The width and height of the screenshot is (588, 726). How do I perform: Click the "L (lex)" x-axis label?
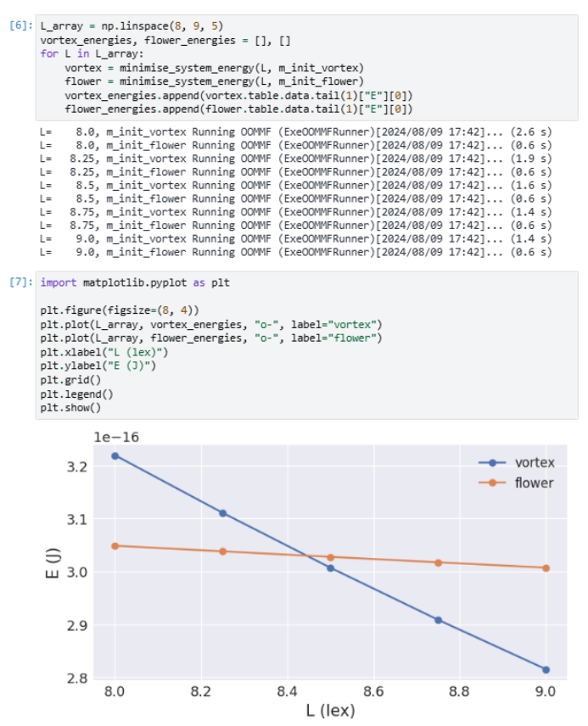point(330,710)
